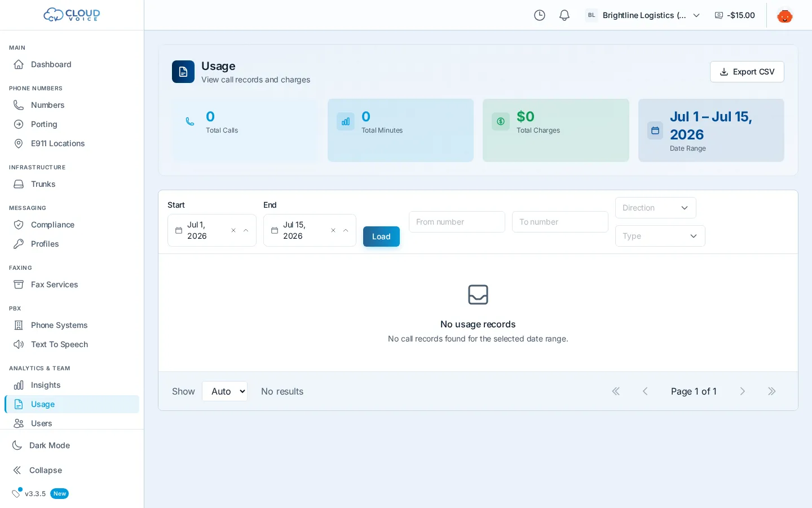The width and height of the screenshot is (812, 508).
Task: Click the New version badge
Action: click(60, 494)
